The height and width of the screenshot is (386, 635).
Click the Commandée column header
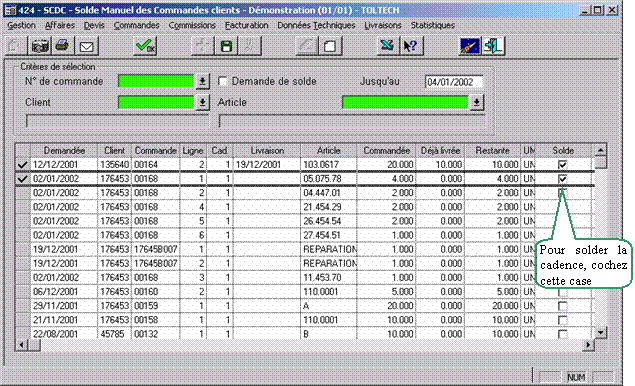[386, 151]
